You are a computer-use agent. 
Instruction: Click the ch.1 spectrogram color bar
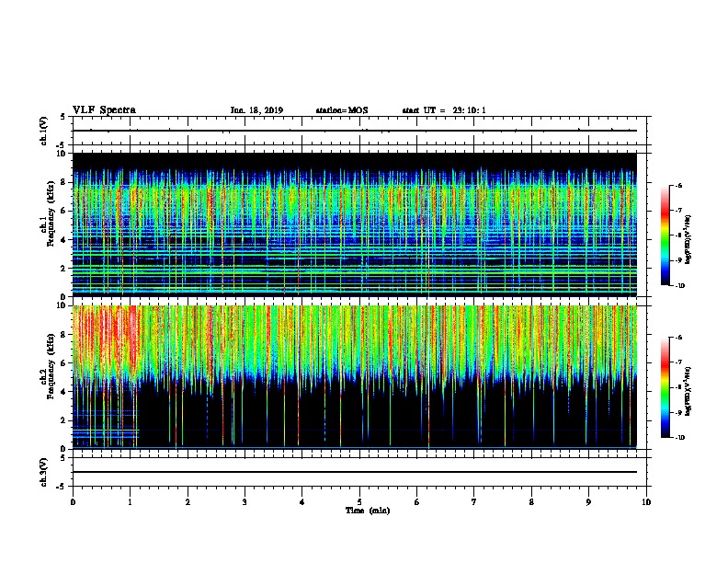[x=665, y=236]
